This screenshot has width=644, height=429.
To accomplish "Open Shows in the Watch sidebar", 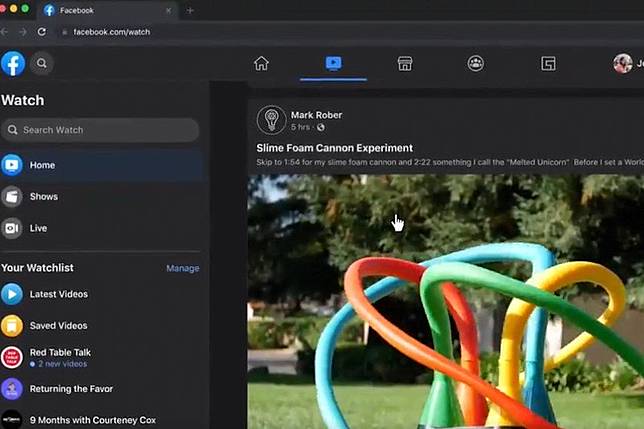I will [x=44, y=197].
